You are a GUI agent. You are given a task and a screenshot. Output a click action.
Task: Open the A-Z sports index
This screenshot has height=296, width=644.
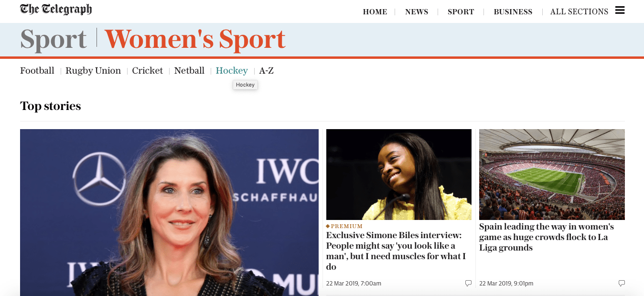267,71
